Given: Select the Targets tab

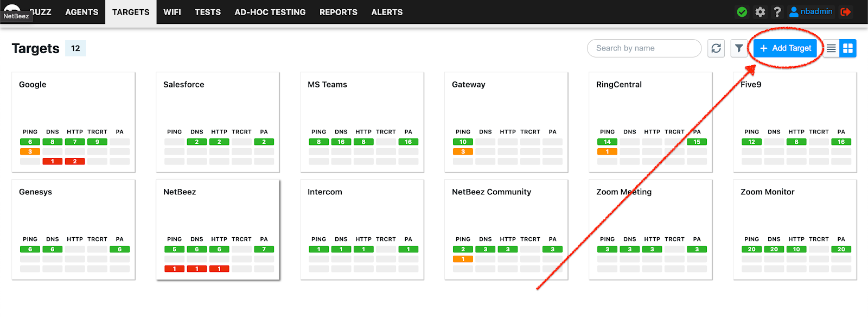Looking at the screenshot, I should (131, 12).
